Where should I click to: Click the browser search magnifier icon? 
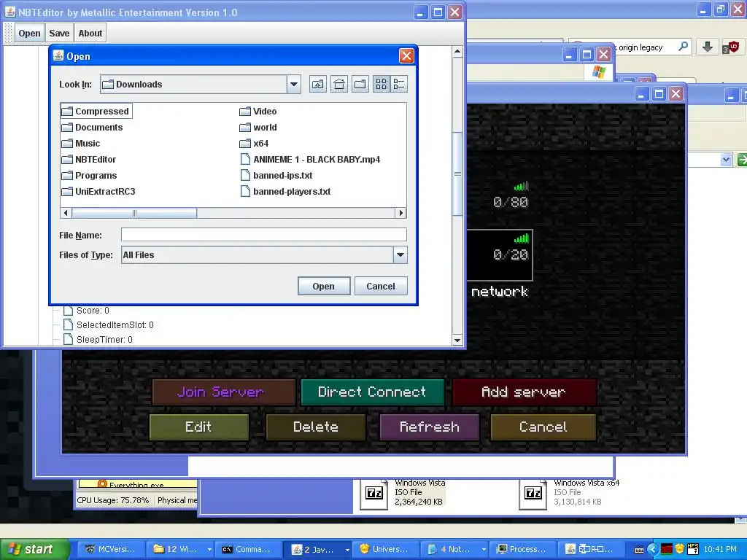click(683, 47)
